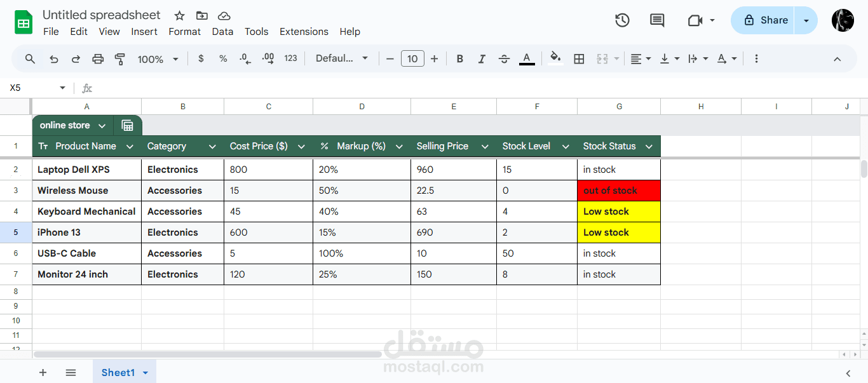Rename the Untitled spreadsheet title
Screen dimensions: 868x383
[102, 15]
